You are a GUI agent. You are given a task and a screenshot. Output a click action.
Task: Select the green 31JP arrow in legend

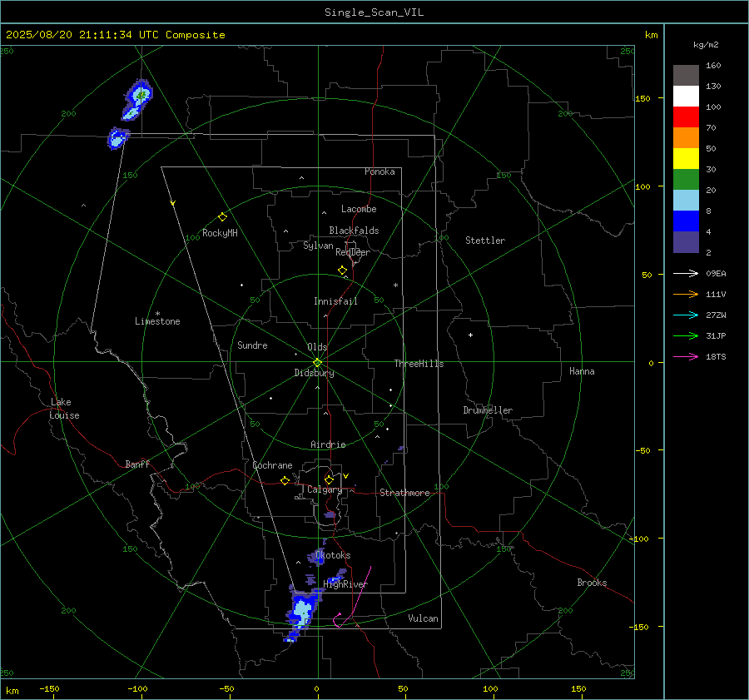tap(686, 336)
